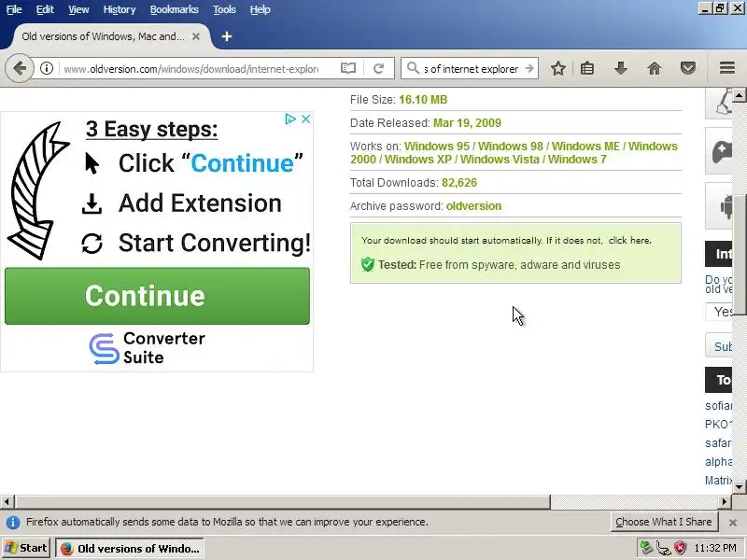Image resolution: width=747 pixels, height=560 pixels.
Task: Click the Converter Suite logo
Action: point(148,348)
